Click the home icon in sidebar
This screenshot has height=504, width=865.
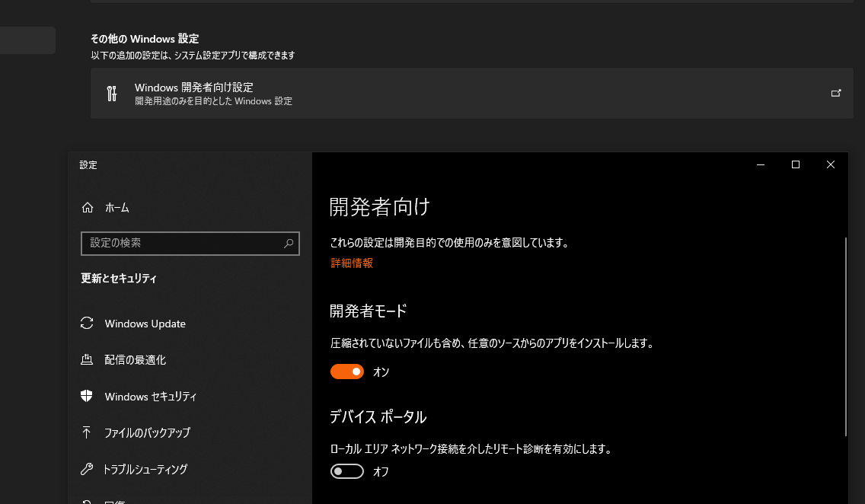coord(87,207)
